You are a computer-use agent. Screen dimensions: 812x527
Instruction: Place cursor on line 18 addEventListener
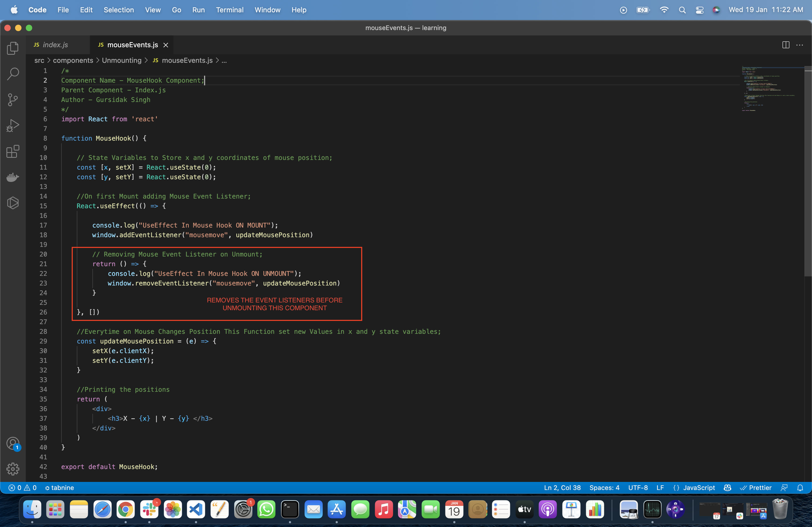[x=150, y=235]
